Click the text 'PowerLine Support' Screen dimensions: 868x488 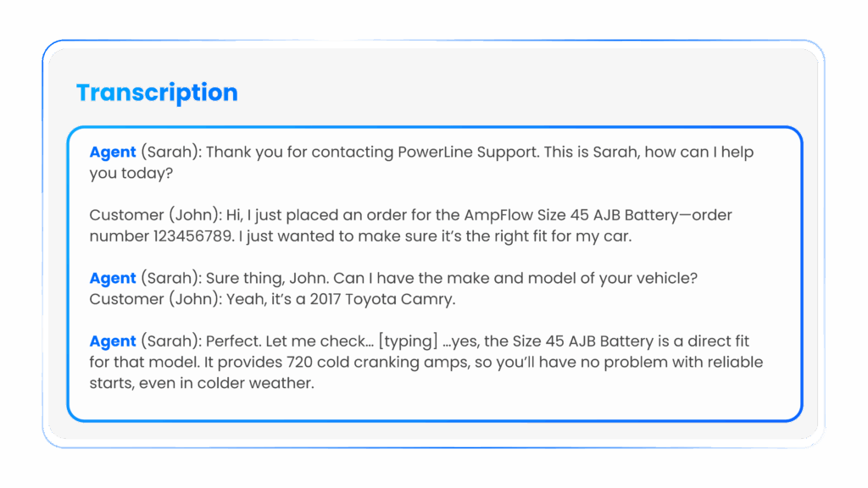[468, 152]
